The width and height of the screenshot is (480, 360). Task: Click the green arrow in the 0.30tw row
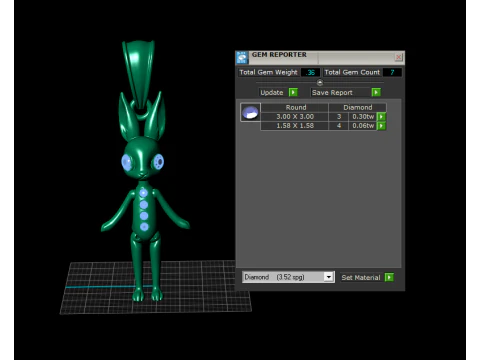381,117
